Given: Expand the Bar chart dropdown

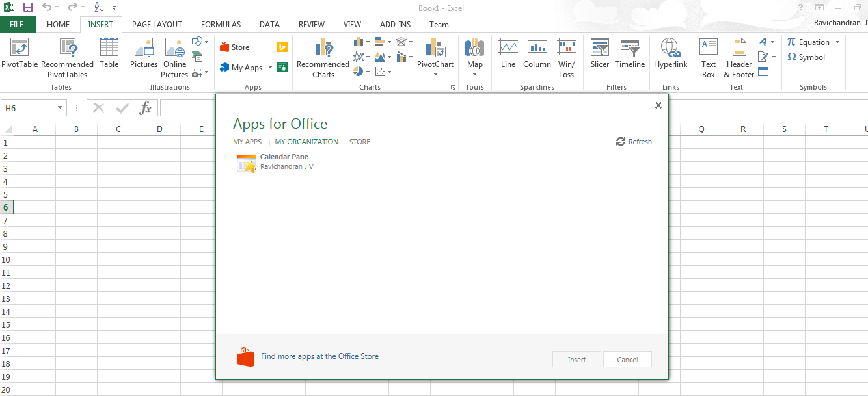Looking at the screenshot, I should click(388, 42).
